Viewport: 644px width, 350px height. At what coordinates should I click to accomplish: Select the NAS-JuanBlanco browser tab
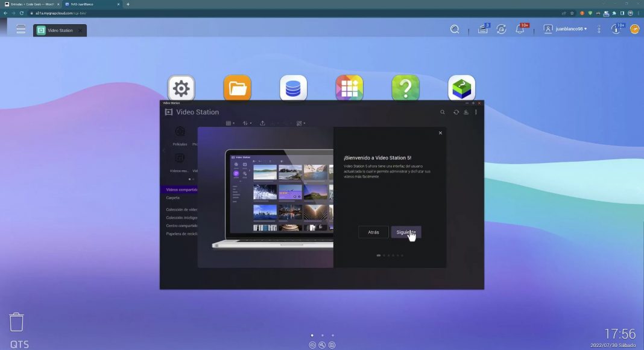(x=90, y=4)
